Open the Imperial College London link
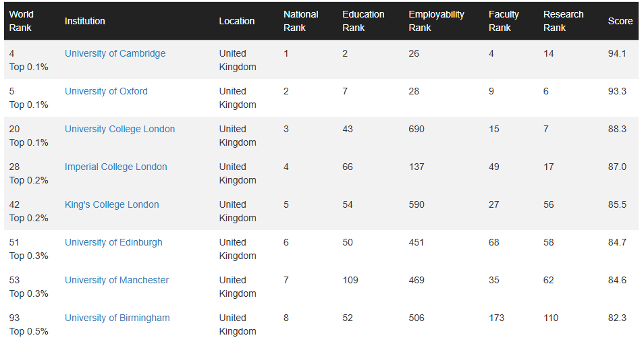 pyautogui.click(x=115, y=167)
